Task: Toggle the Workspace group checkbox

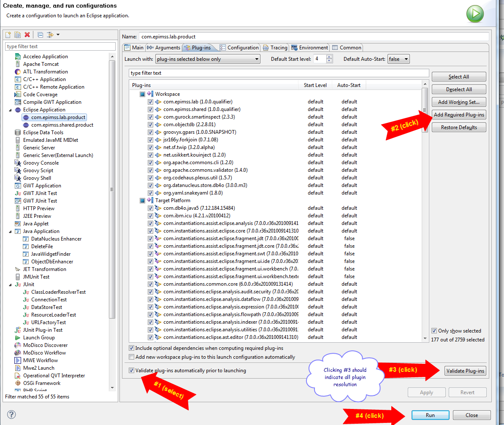Action: [142, 94]
